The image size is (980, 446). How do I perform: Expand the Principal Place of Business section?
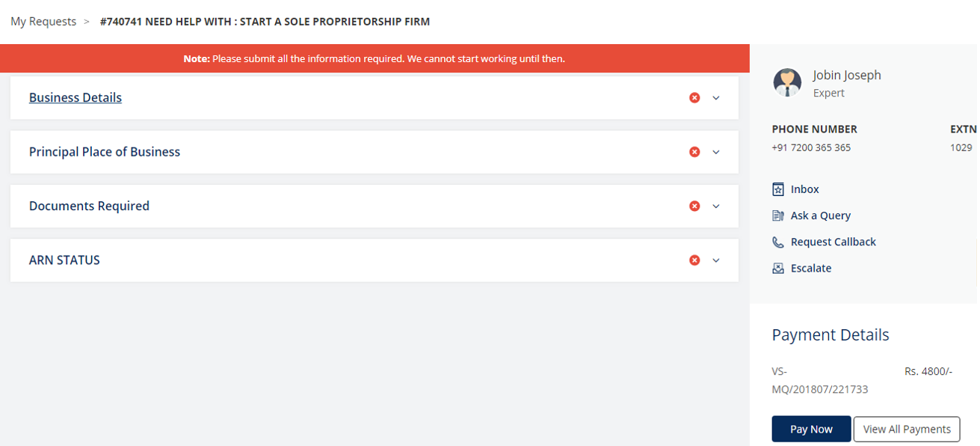[x=716, y=151]
